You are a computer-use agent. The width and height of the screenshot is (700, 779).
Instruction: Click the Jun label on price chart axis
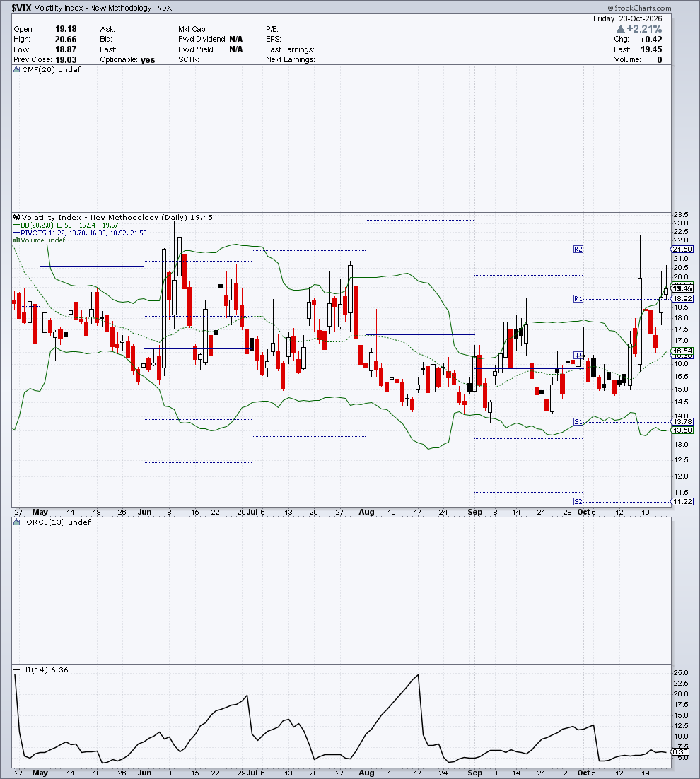click(144, 512)
